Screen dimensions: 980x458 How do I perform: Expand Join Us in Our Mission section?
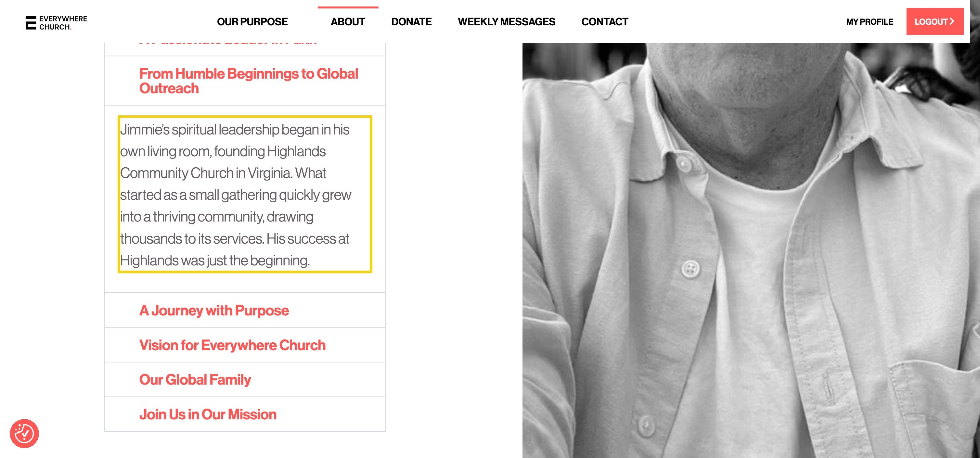(x=245, y=414)
